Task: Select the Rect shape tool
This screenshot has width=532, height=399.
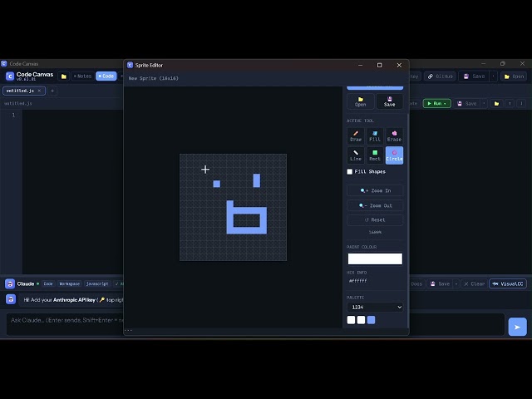Action: 375,155
